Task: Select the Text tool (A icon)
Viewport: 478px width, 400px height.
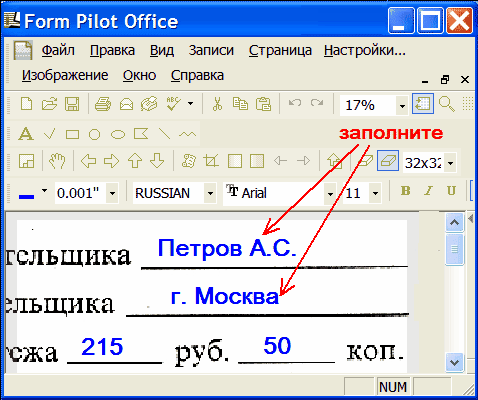Action: 26,134
